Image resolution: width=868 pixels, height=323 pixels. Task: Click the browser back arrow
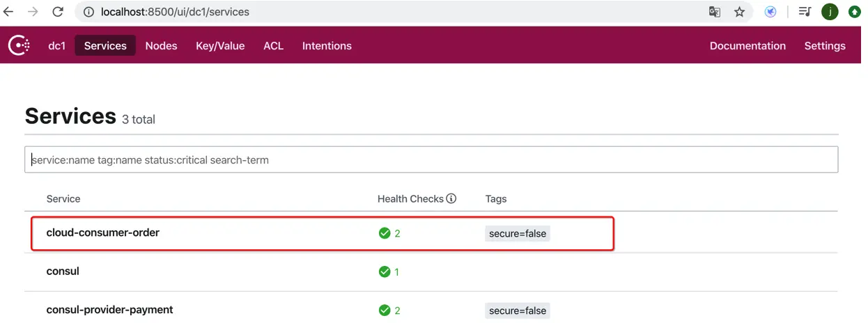[9, 12]
